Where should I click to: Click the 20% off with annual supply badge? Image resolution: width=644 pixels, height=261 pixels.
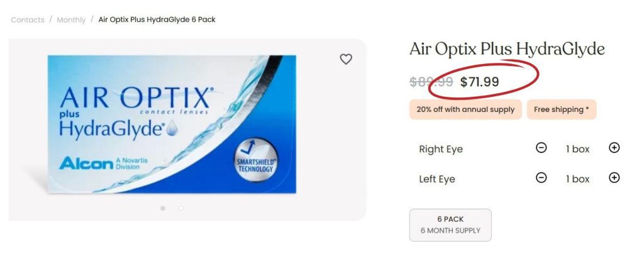pos(465,109)
